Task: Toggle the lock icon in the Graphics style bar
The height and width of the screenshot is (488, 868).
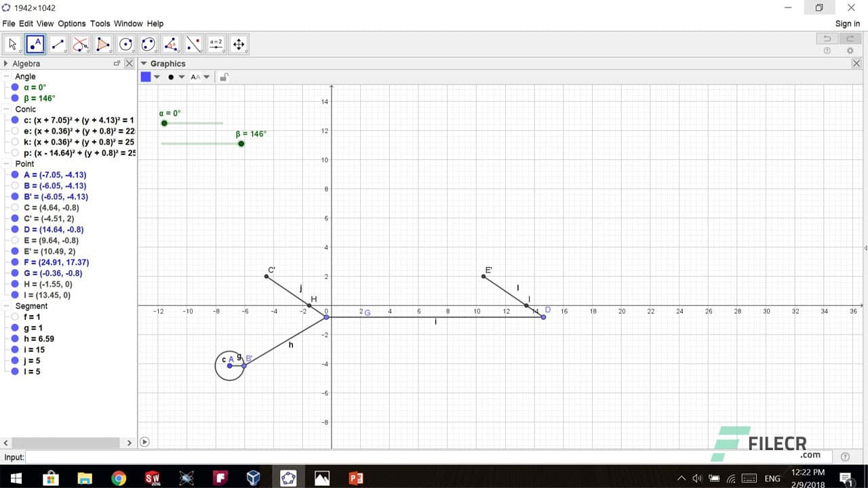Action: coord(224,77)
